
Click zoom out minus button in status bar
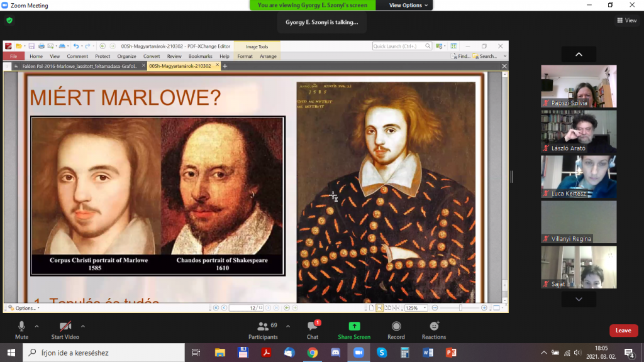(x=435, y=308)
